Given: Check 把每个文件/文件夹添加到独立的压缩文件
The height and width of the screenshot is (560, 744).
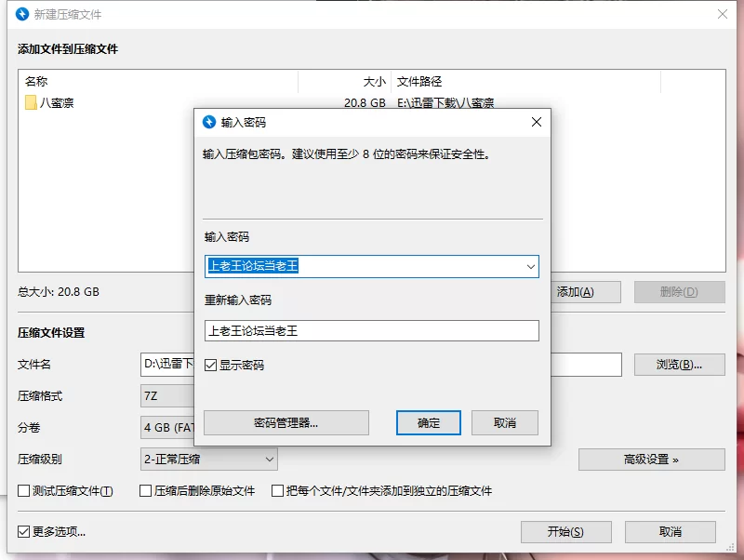Looking at the screenshot, I should click(277, 491).
